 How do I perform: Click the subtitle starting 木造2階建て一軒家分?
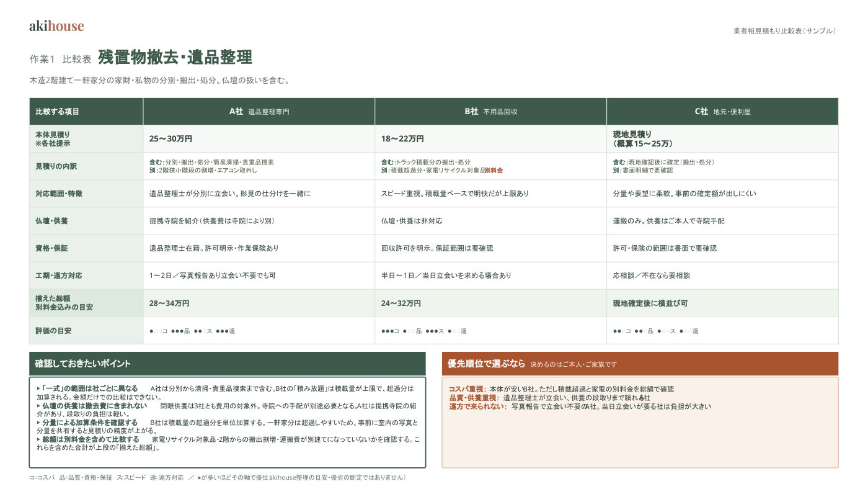[x=159, y=81]
